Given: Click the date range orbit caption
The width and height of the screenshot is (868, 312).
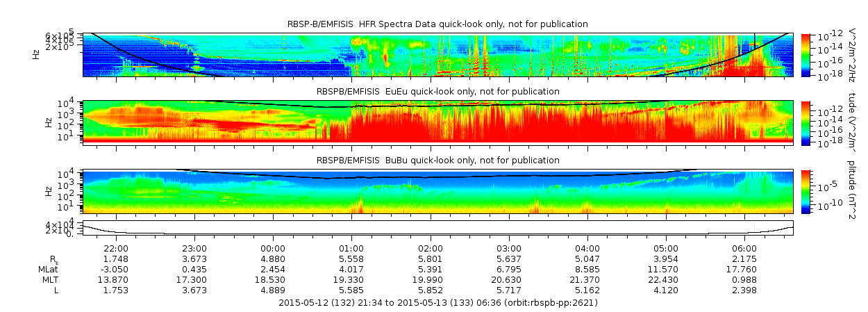Looking at the screenshot, I should [437, 303].
